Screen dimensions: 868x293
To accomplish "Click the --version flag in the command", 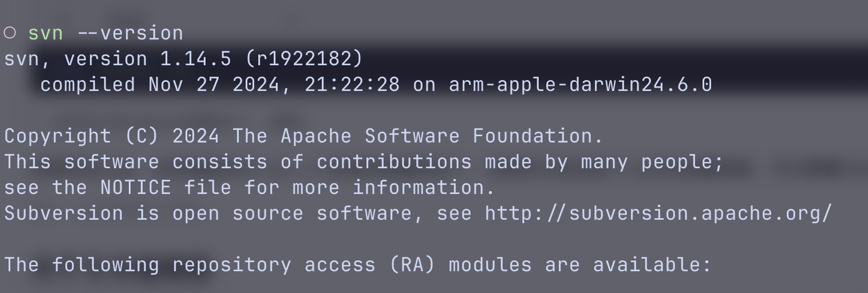I will tap(130, 33).
